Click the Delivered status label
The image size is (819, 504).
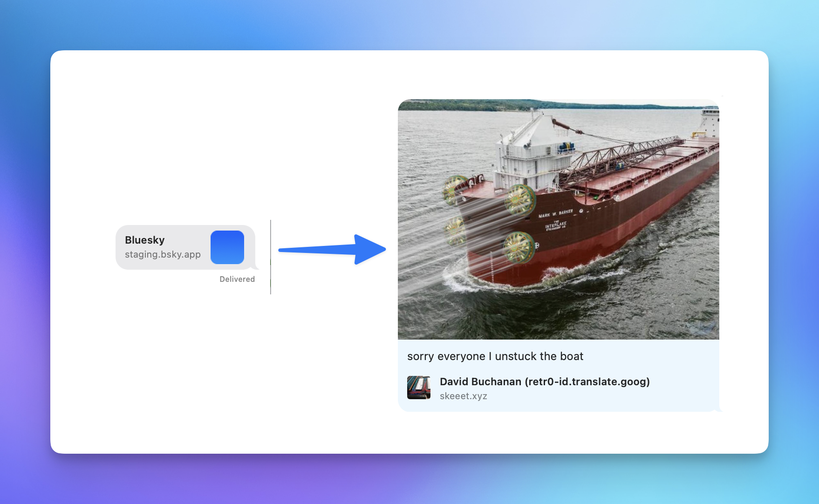pos(237,279)
